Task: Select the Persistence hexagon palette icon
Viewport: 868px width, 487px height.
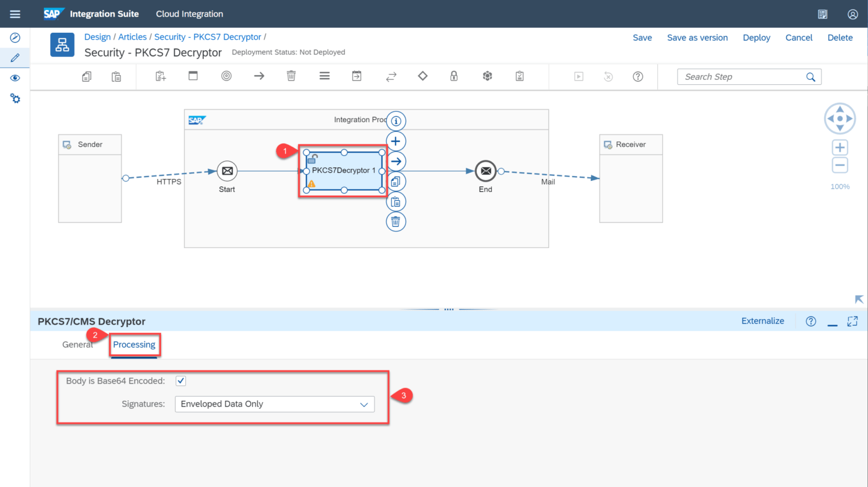Action: pos(487,76)
